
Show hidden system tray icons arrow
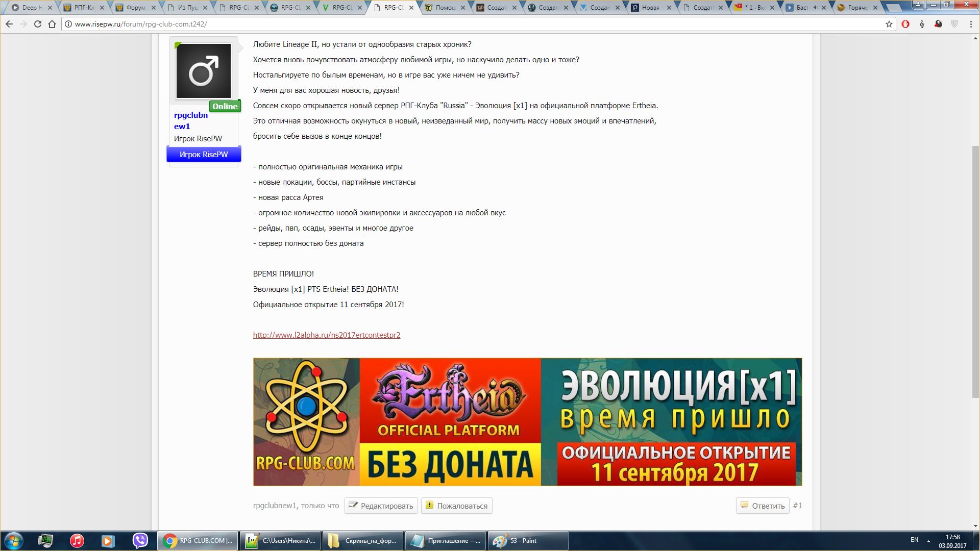[x=928, y=541]
